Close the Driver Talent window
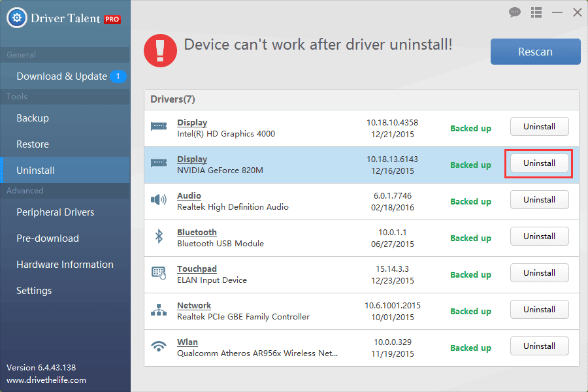588x392 pixels. pos(578,12)
